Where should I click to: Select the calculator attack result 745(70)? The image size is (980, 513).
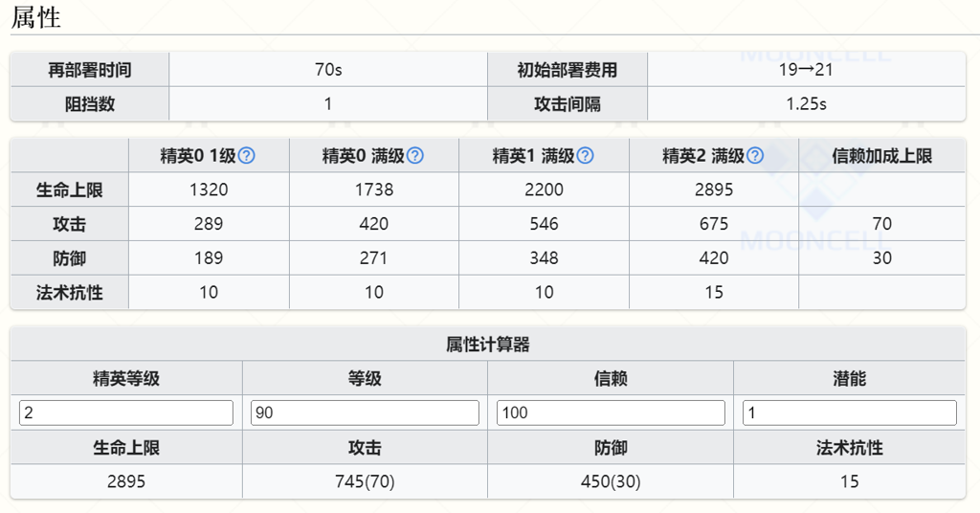(x=365, y=481)
